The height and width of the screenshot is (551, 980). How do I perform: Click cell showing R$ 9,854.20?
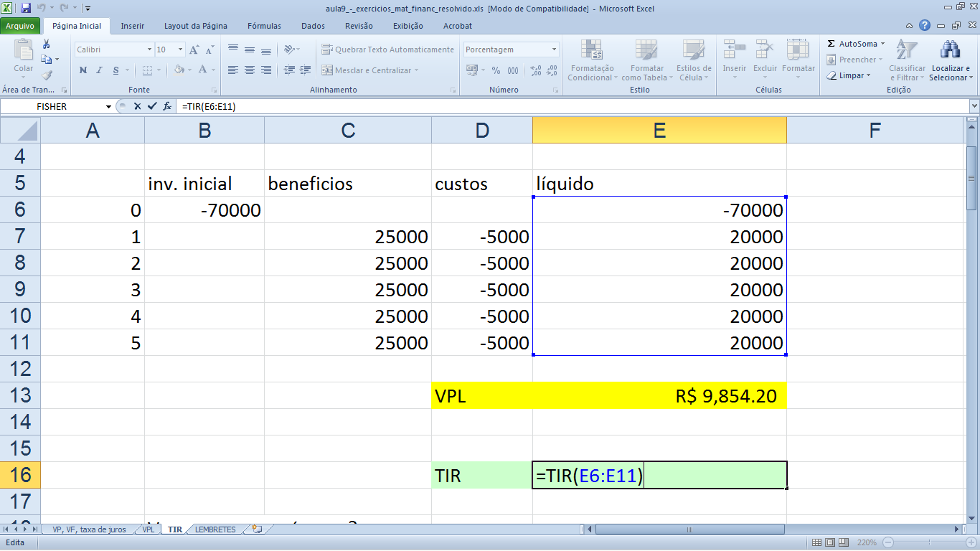click(x=659, y=395)
